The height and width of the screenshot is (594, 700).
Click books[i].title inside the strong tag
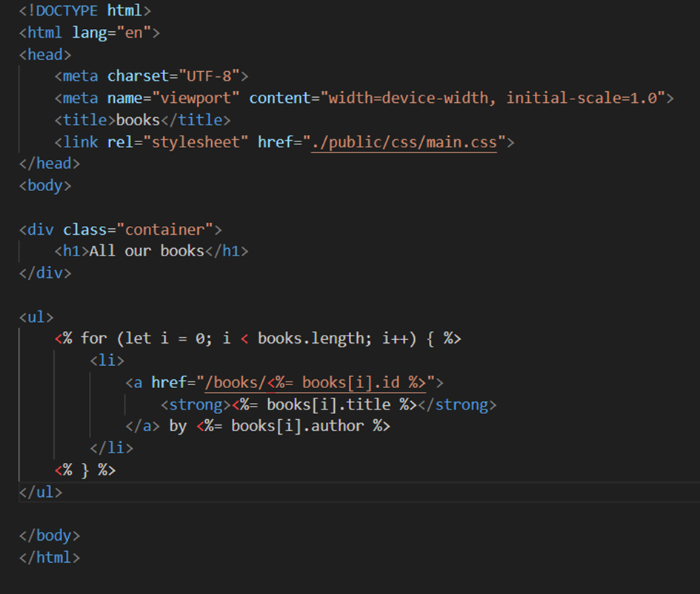[x=329, y=404]
